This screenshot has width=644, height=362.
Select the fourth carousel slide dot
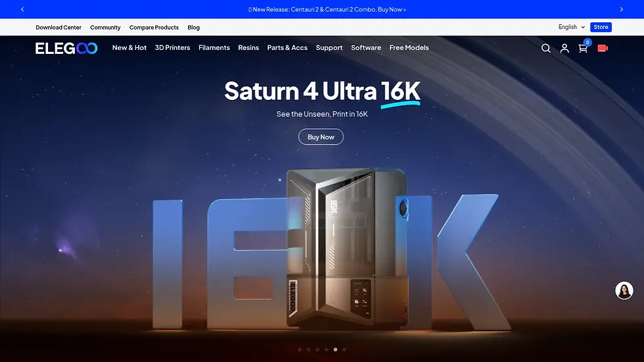tap(327, 350)
